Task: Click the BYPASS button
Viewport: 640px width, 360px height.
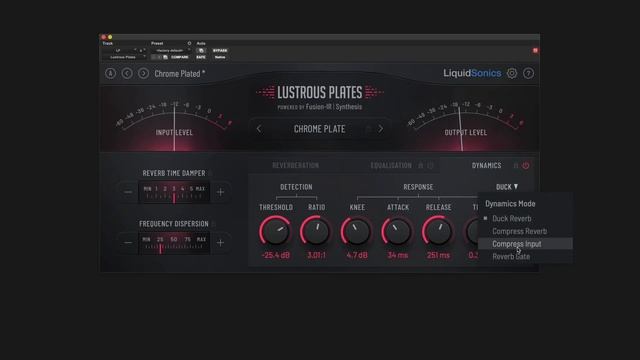Action: pos(220,51)
